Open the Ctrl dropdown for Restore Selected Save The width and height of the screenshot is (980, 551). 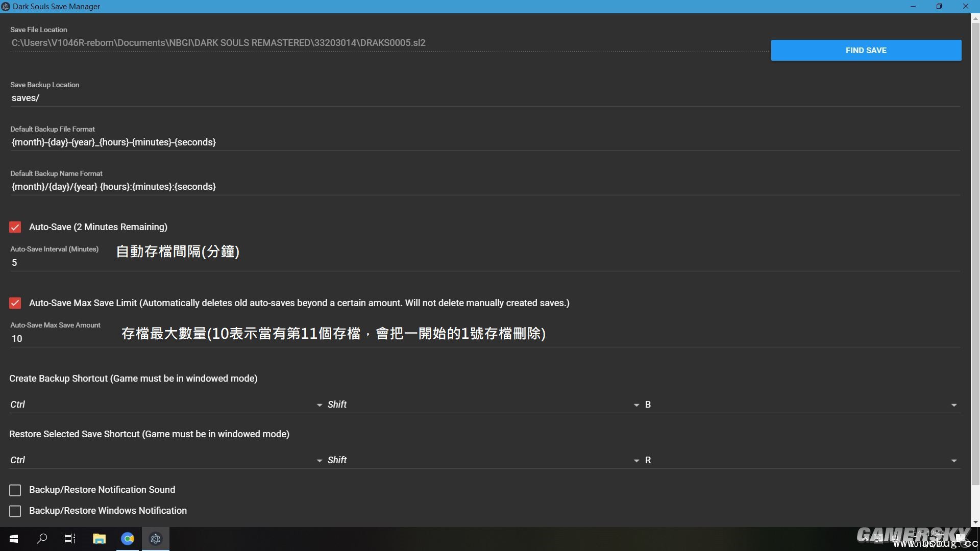coord(166,460)
